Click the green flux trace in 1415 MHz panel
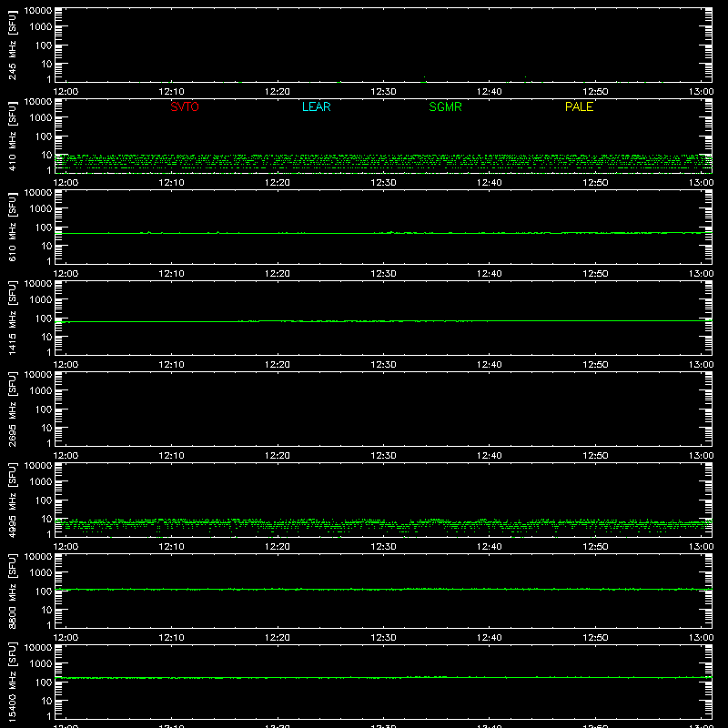Viewport: 728px width, 728px height. point(383,321)
